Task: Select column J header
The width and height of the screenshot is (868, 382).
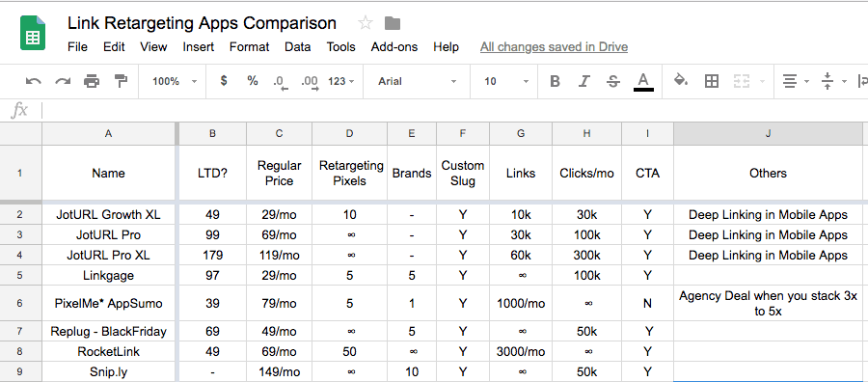Action: pos(768,133)
